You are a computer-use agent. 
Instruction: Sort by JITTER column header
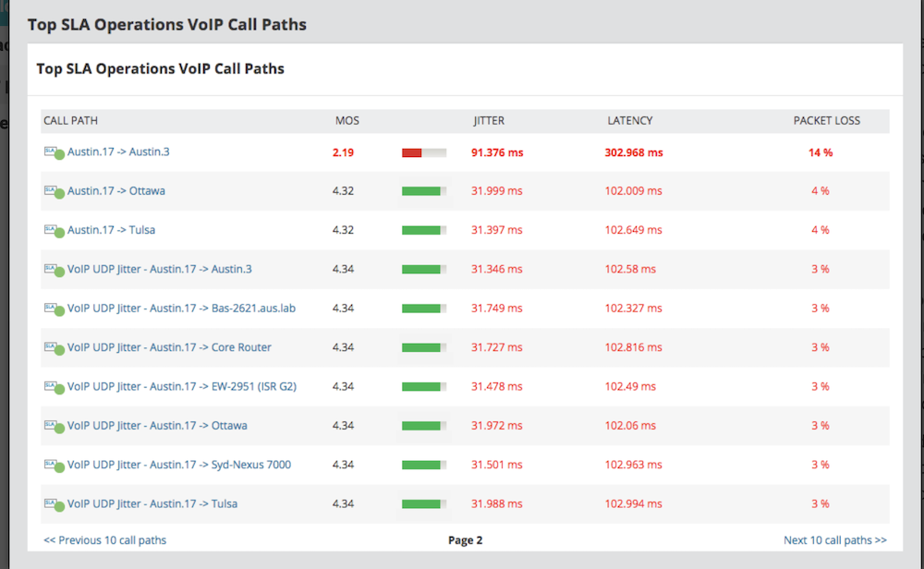point(489,121)
